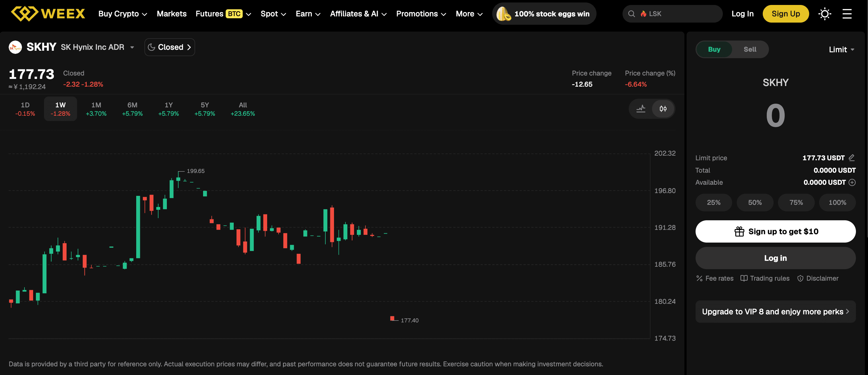Click the BTC badge next to Futures

234,14
